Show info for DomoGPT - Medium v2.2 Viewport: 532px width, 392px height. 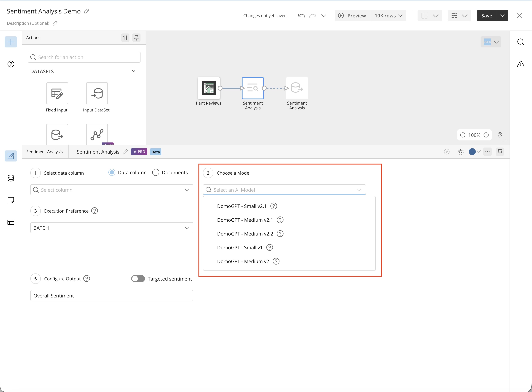(x=280, y=234)
